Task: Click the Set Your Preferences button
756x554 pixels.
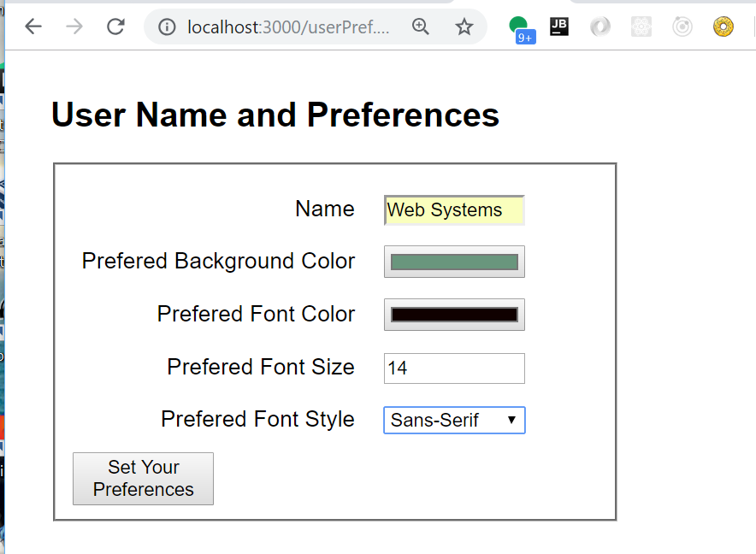Action: coord(143,478)
